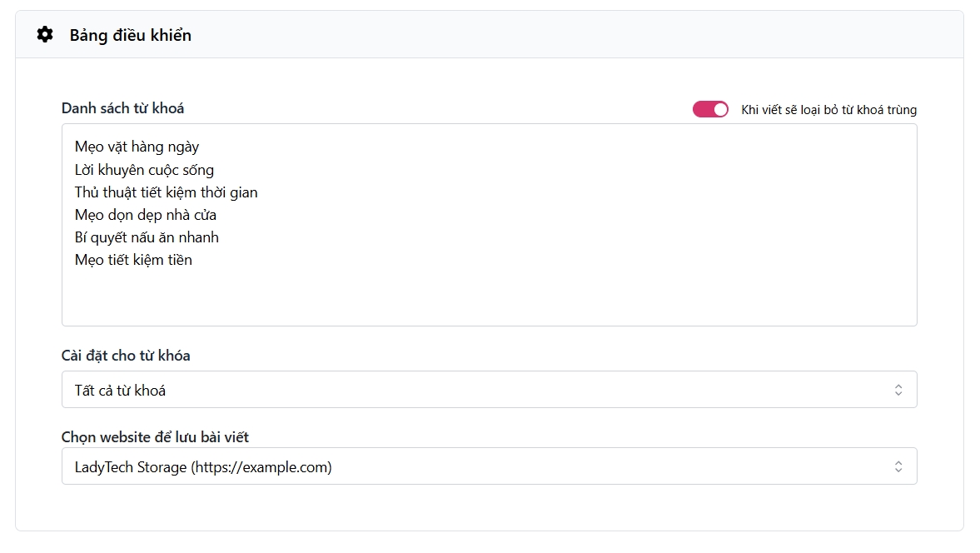Click the https://example.com text in website selector
The height and width of the screenshot is (553, 980).
[261, 467]
